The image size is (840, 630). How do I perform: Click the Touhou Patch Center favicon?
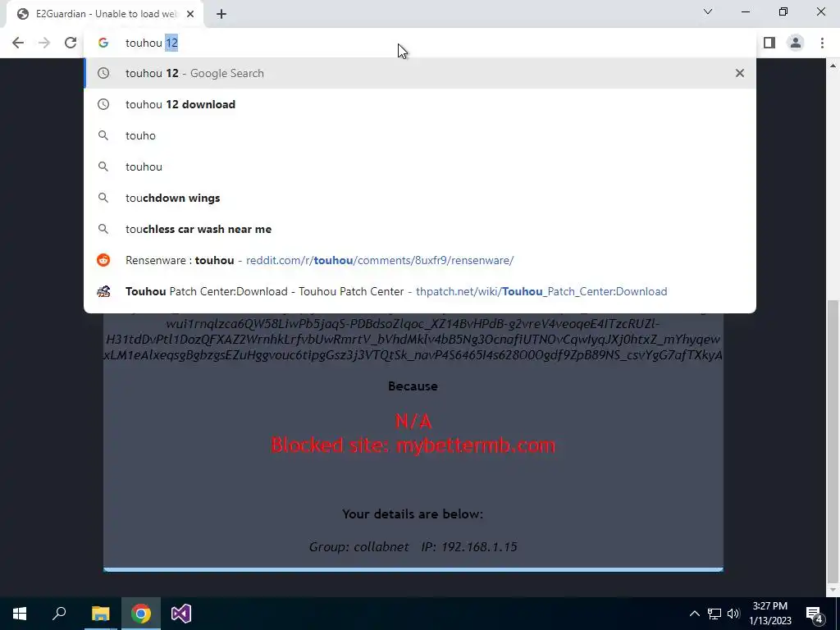coord(103,291)
